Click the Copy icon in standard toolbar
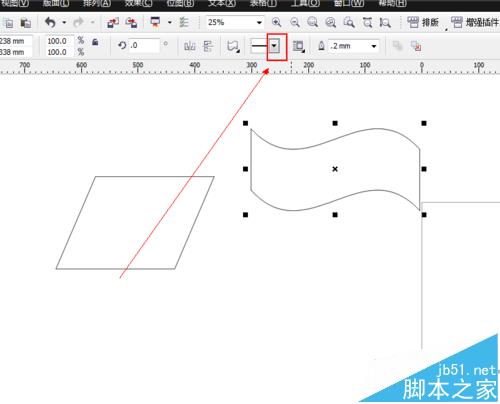 8,23
